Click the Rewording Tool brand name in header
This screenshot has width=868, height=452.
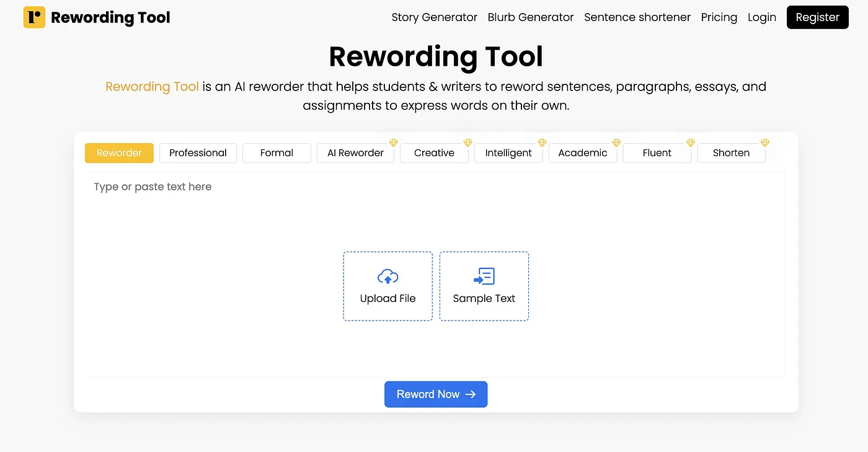[x=110, y=17]
